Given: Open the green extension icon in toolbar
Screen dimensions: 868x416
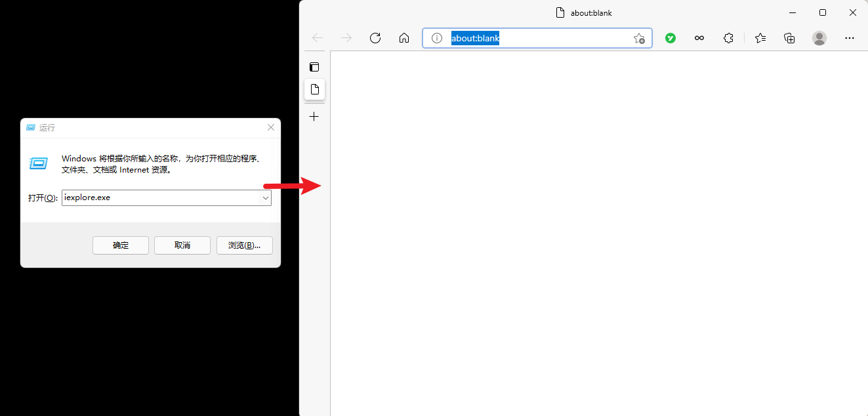Looking at the screenshot, I should coord(671,38).
